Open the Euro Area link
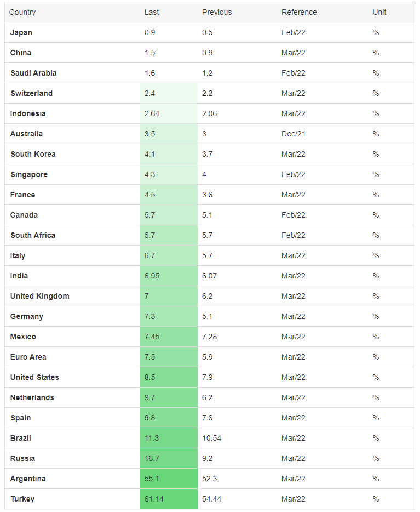This screenshot has width=420, height=512. [28, 357]
